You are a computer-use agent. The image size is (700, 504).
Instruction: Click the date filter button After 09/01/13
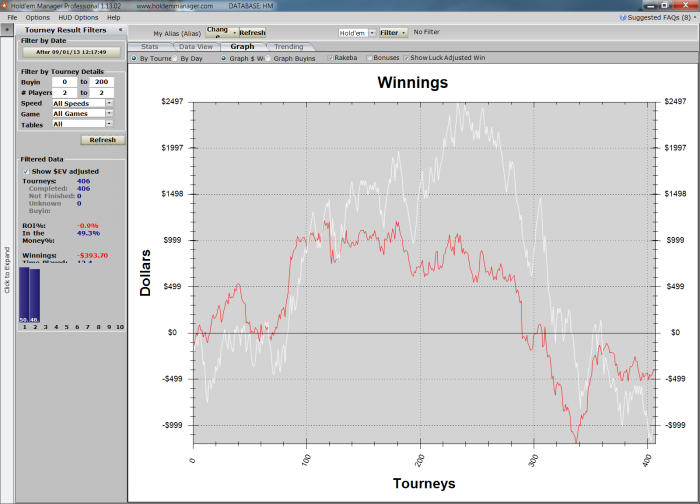71,52
